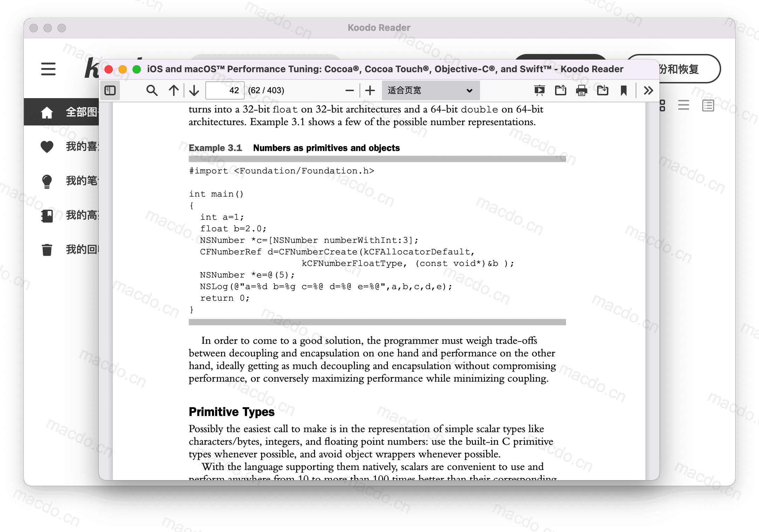Click the CFNumberRef d=CFNumberCreate code line
Viewport: 759px width, 532px height.
pos(337,252)
